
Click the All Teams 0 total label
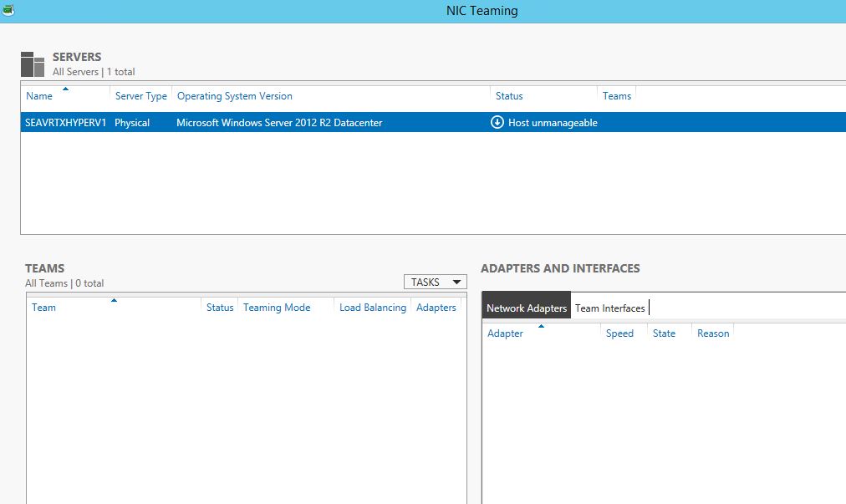coord(64,283)
